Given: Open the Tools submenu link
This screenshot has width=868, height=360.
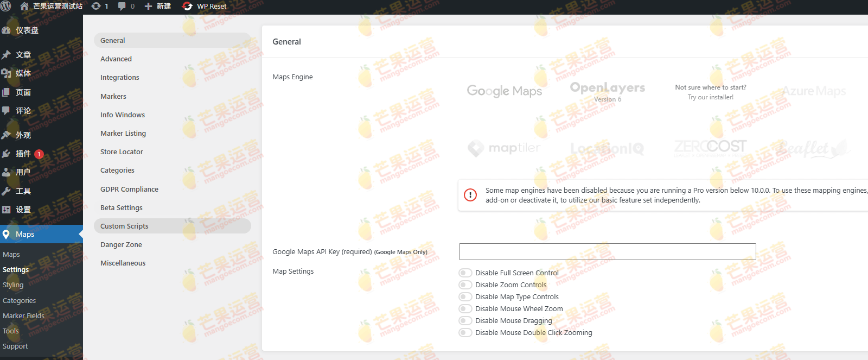Looking at the screenshot, I should pos(11,331).
